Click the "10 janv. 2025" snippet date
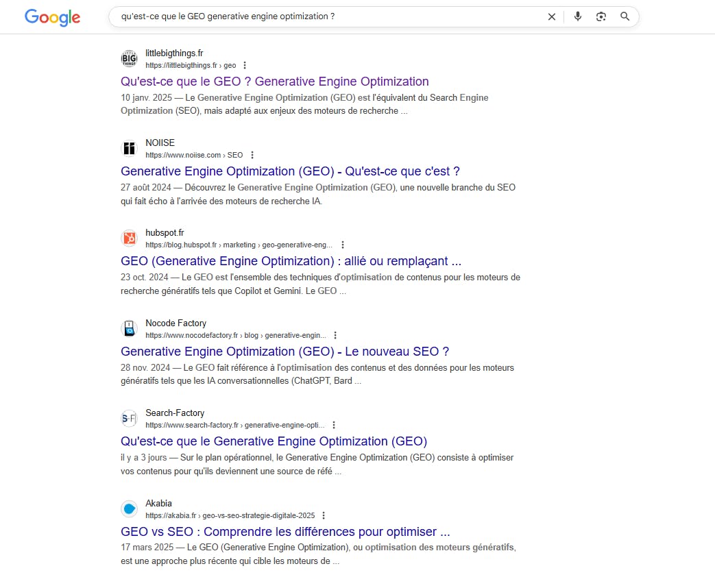 [147, 97]
